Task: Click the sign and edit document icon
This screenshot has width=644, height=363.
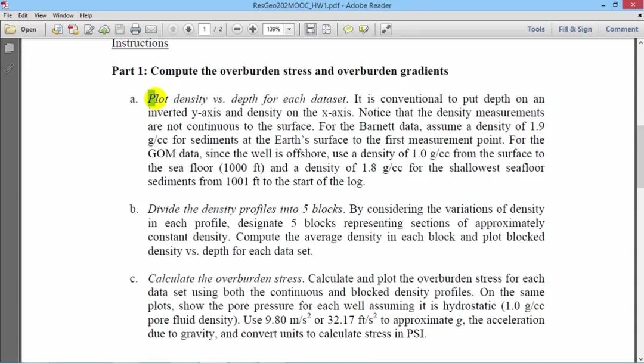Action: 89,29
